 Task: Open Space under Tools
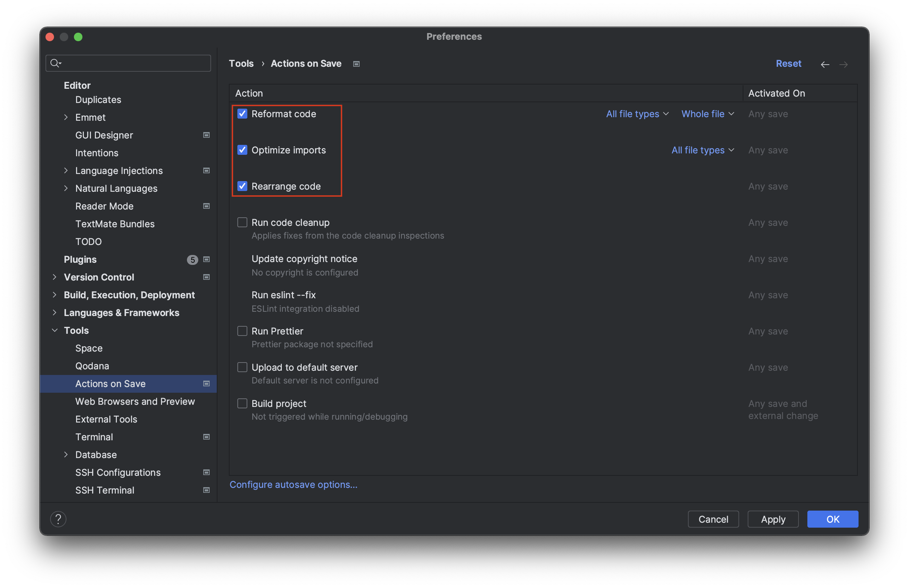pos(88,348)
